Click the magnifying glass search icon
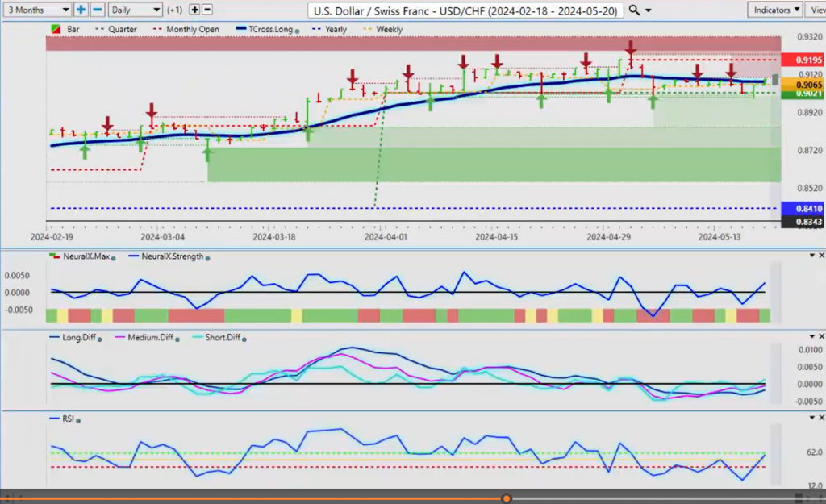This screenshot has width=826, height=504. pos(634,10)
